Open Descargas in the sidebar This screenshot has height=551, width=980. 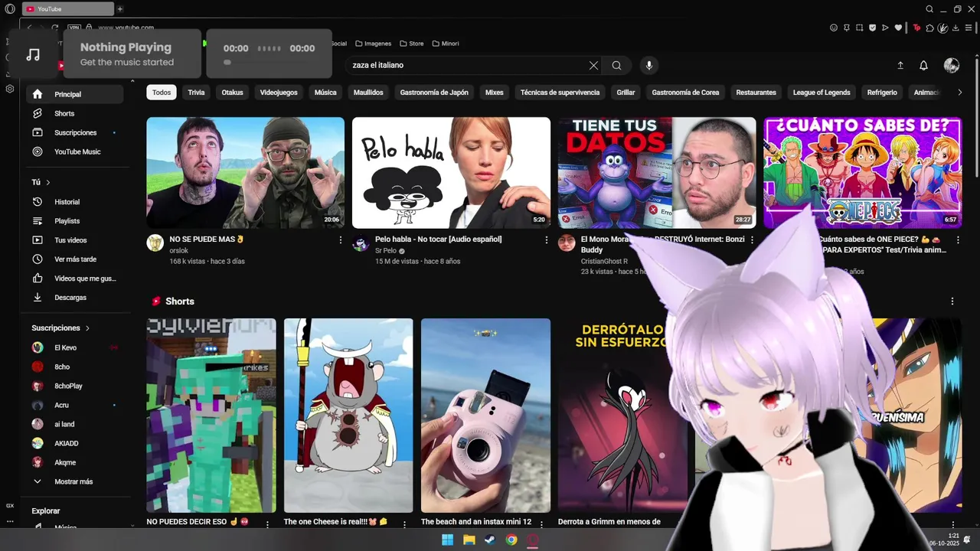pos(75,298)
